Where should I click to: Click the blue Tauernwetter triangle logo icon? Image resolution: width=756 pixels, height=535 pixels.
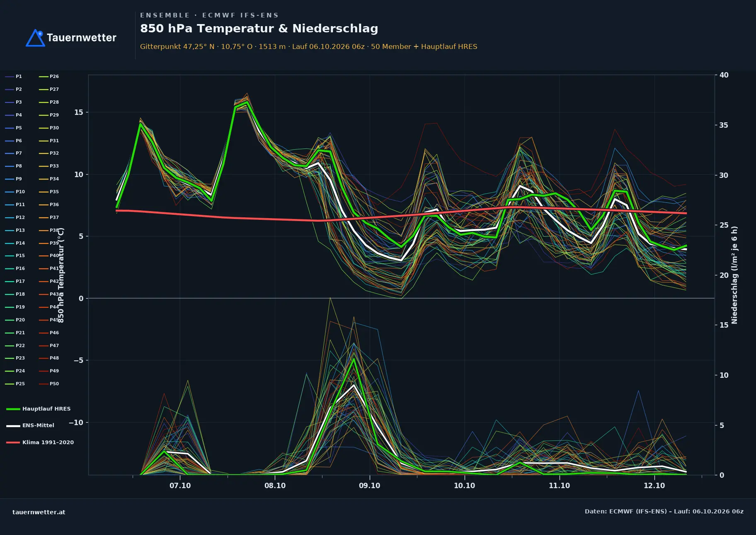[x=35, y=38]
